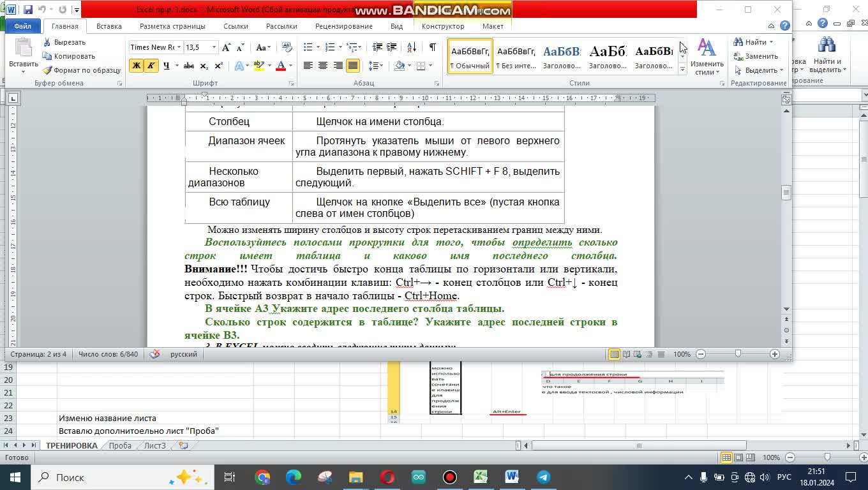Click the word count 'Число слов: 6/840'
The width and height of the screenshot is (868, 490).
tap(108, 354)
